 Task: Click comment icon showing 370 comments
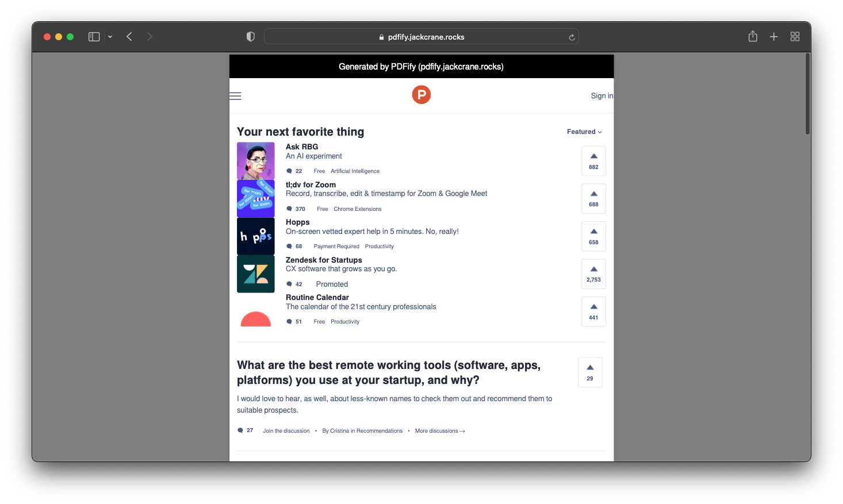pyautogui.click(x=289, y=209)
